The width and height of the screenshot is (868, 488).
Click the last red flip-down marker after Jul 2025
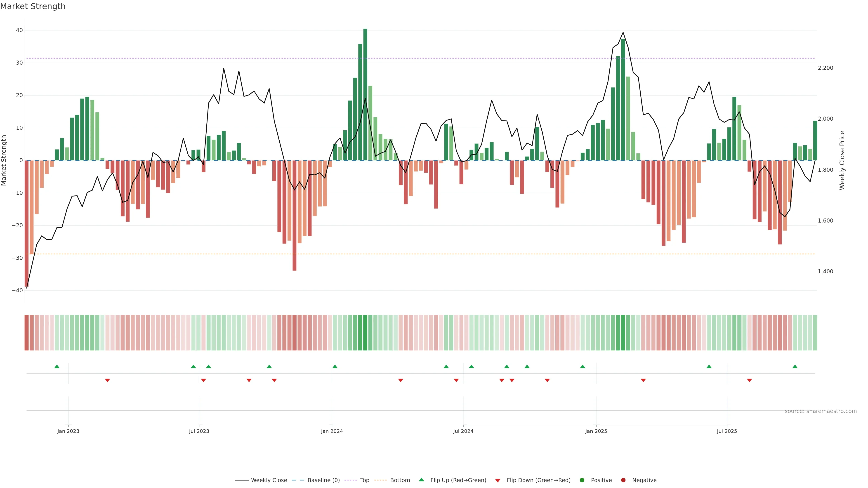[x=749, y=380]
